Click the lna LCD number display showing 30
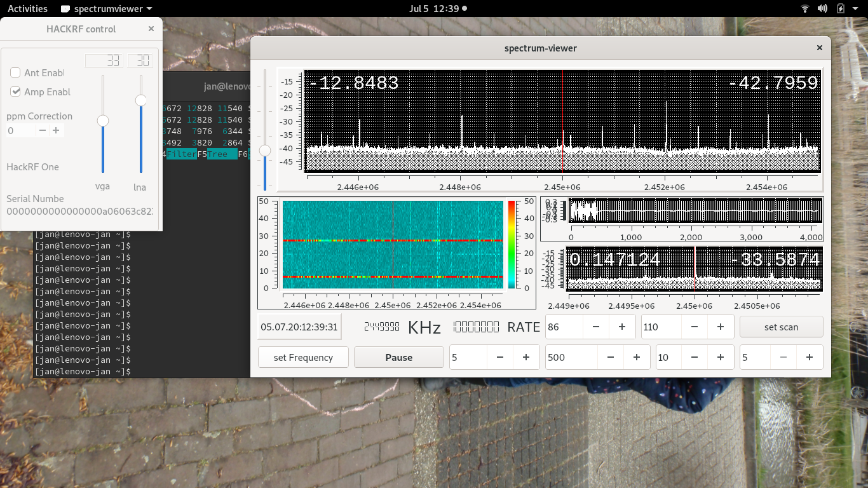Viewport: 868px width, 488px height. 140,60
